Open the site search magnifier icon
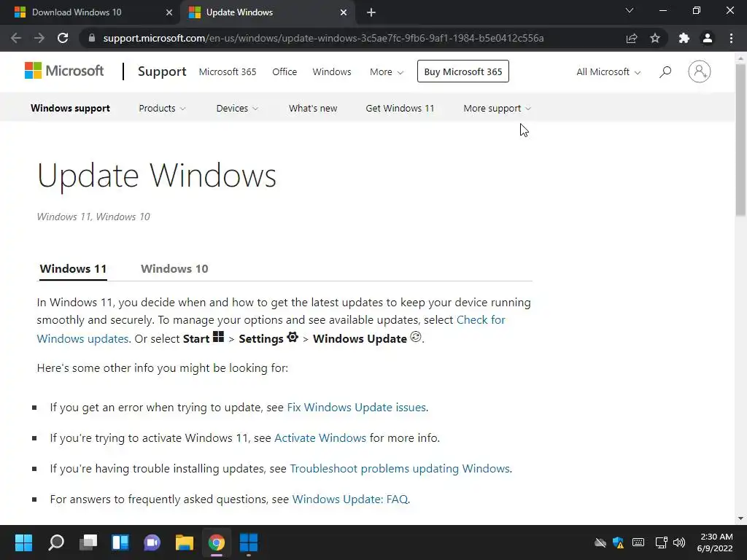The width and height of the screenshot is (747, 560). 665,72
